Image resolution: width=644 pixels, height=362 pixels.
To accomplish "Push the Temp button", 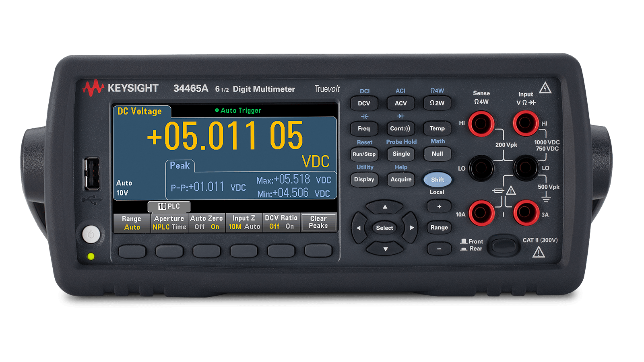I will pyautogui.click(x=437, y=129).
